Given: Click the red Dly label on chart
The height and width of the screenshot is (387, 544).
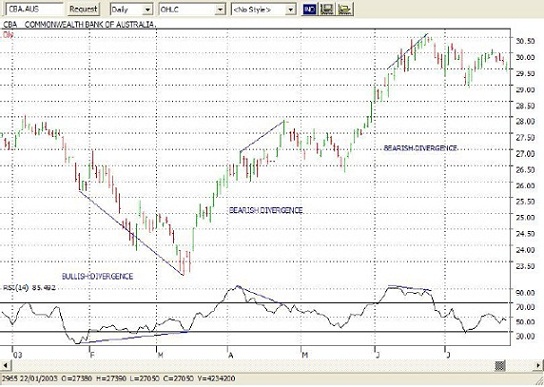Looking at the screenshot, I should [x=8, y=35].
